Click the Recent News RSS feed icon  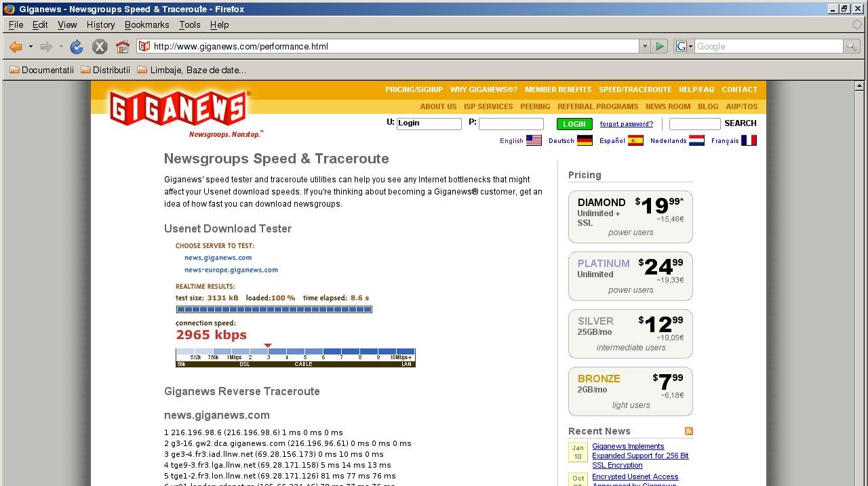(x=689, y=431)
